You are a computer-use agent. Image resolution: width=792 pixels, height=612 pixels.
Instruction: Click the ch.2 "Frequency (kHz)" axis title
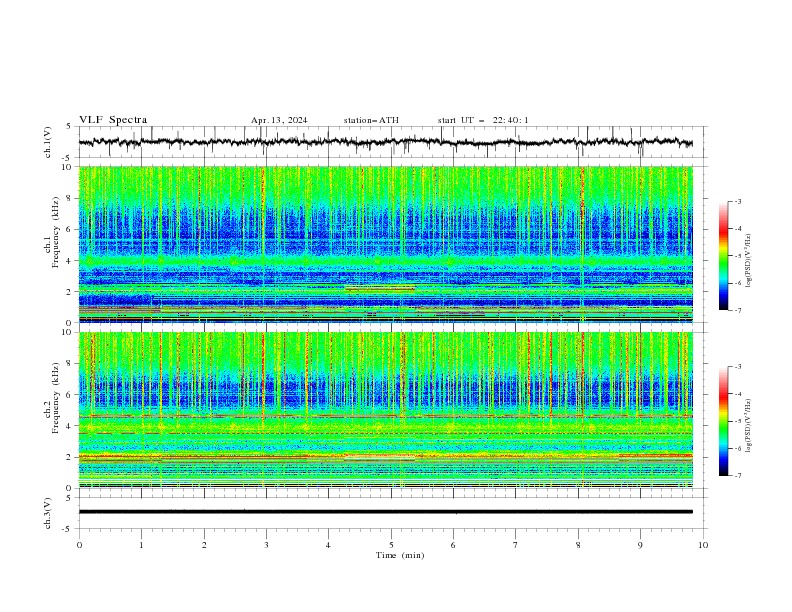pyautogui.click(x=56, y=398)
